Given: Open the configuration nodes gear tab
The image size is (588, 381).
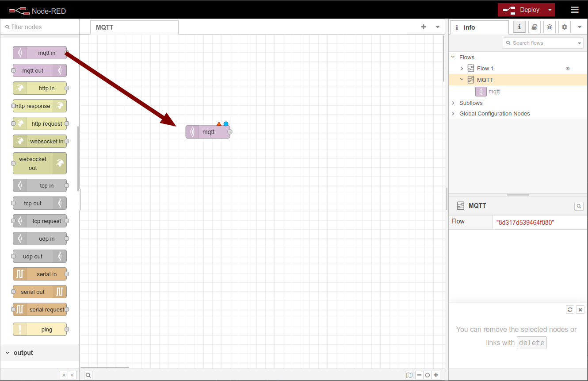Looking at the screenshot, I should tap(565, 27).
